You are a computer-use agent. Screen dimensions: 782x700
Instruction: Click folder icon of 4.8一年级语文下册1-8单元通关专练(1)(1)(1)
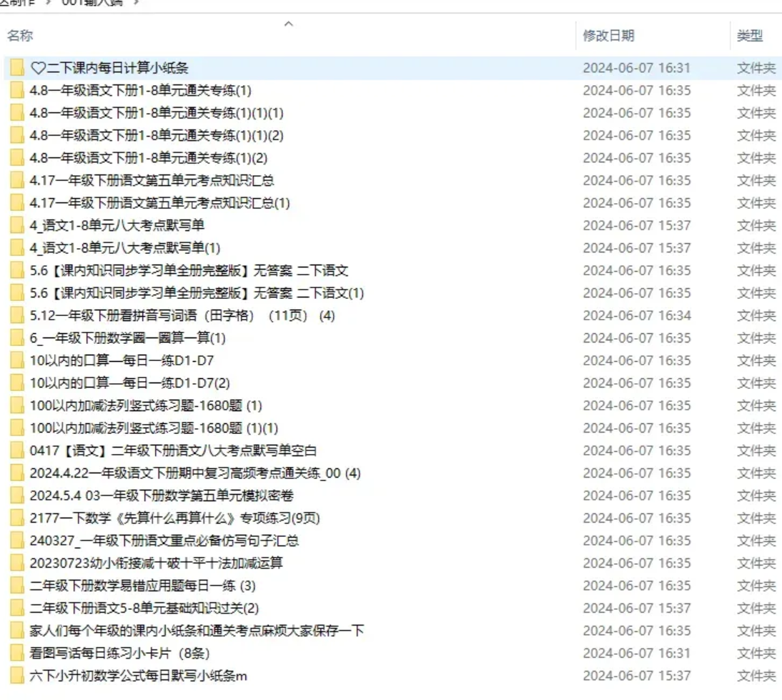[17, 113]
